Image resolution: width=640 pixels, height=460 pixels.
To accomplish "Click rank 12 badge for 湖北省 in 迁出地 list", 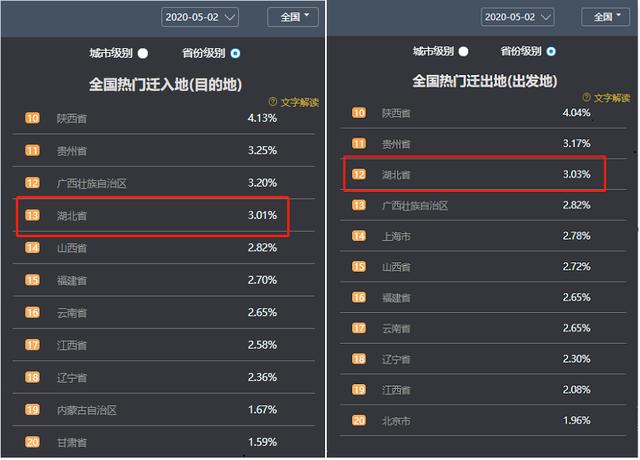I will point(359,174).
